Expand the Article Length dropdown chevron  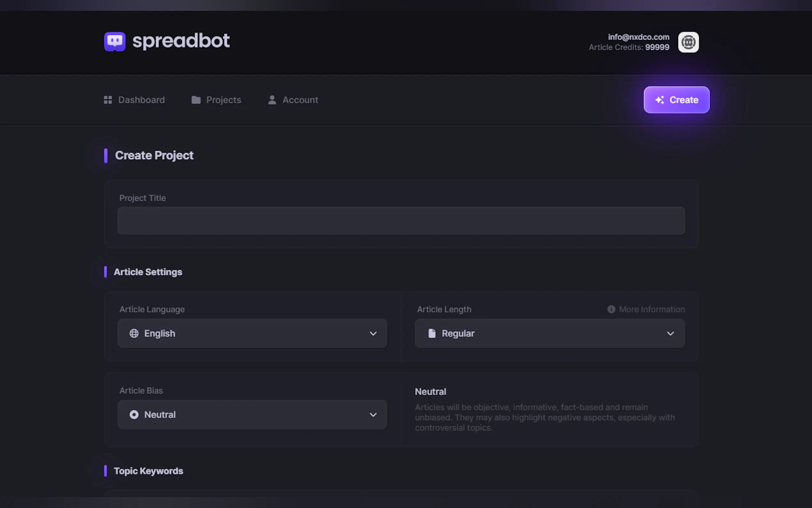pyautogui.click(x=670, y=333)
